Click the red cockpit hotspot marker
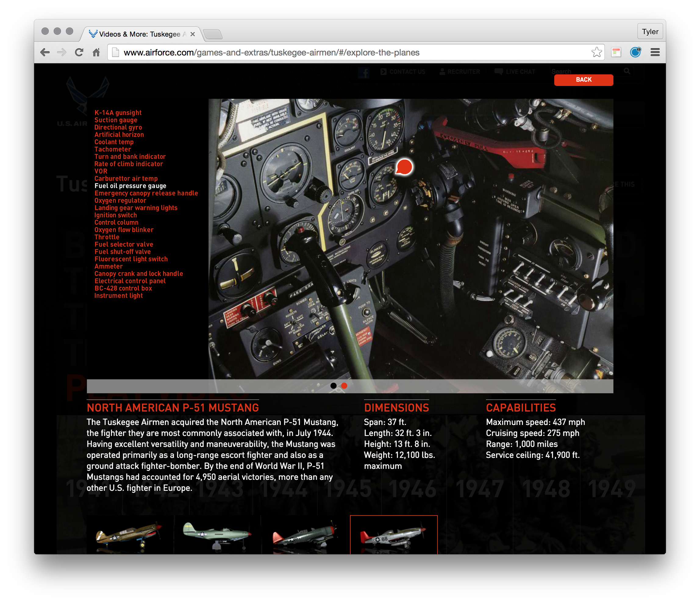Screen dimensions: 700x603 click(404, 167)
